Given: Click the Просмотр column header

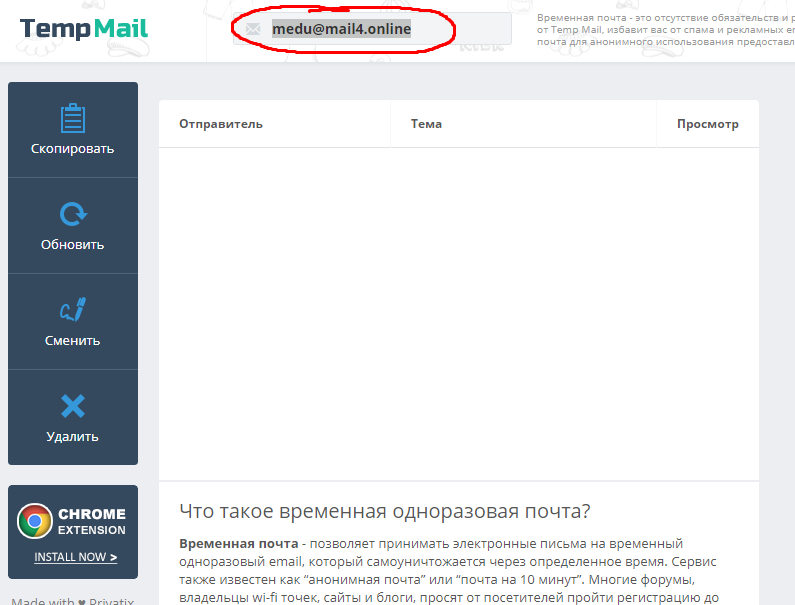Looking at the screenshot, I should [x=707, y=124].
